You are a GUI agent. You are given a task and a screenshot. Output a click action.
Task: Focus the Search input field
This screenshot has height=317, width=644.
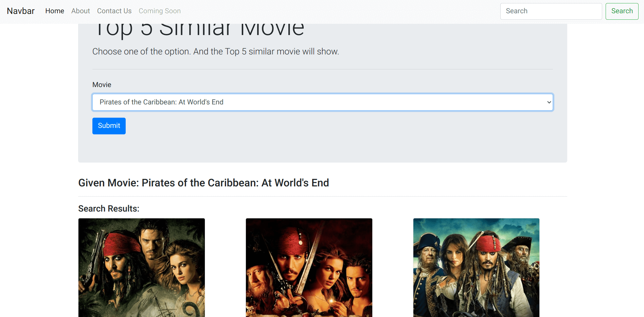551,11
